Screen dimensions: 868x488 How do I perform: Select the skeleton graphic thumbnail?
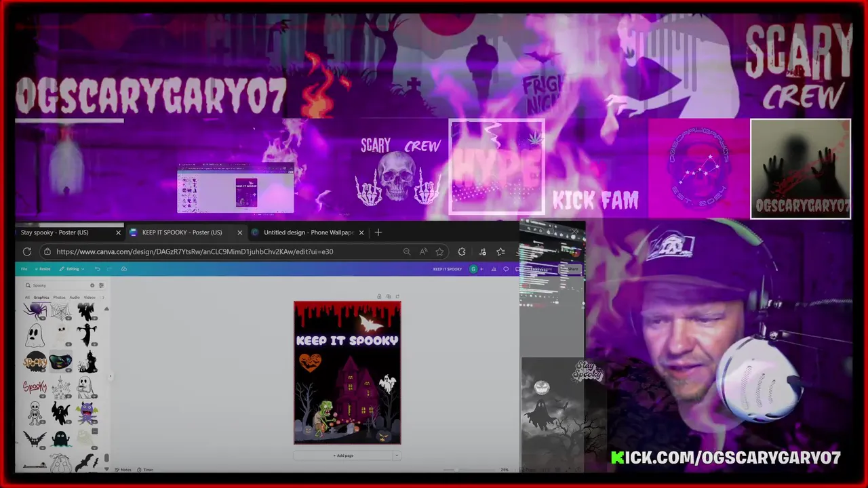pyautogui.click(x=35, y=412)
